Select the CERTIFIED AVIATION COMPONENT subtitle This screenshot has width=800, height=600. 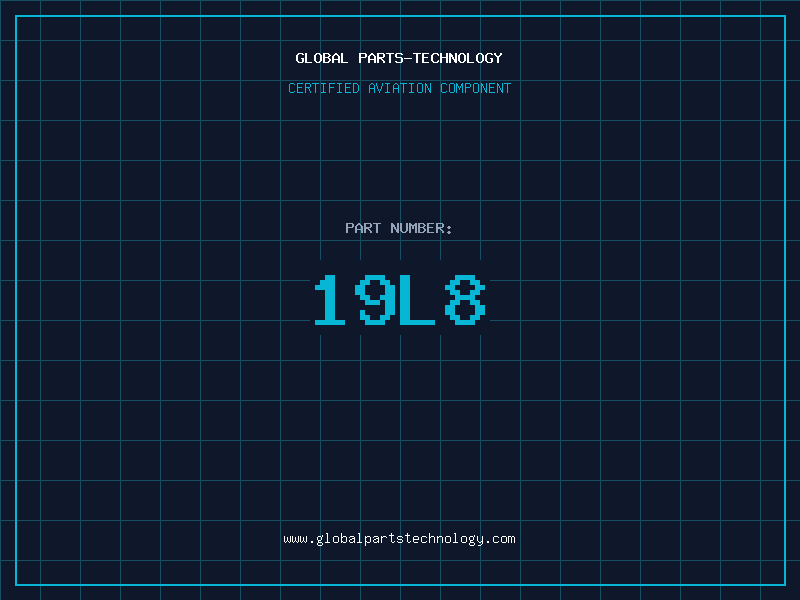[399, 88]
